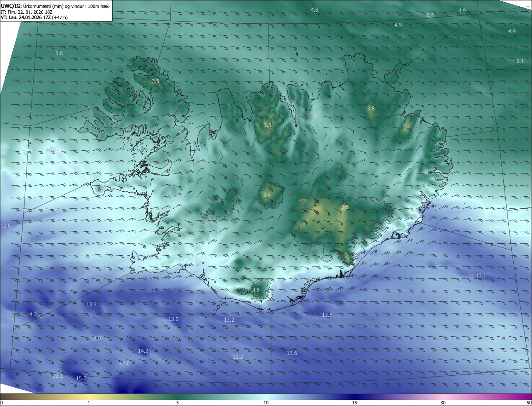
Task: Click the 13.2 value off the south coast
Action: click(x=229, y=320)
